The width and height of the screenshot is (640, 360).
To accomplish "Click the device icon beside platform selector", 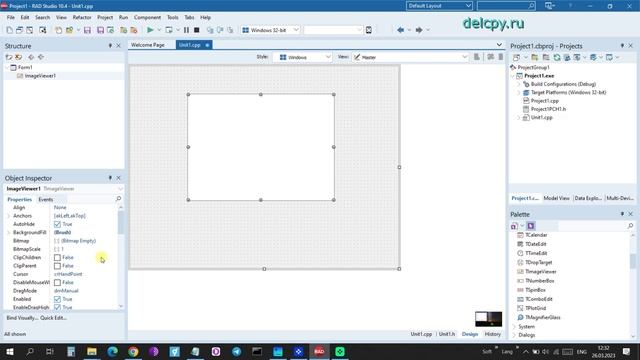I will tap(369, 30).
